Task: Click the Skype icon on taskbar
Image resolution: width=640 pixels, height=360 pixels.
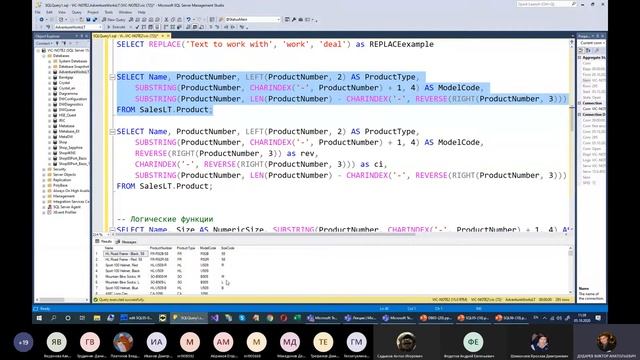Action: [x=242, y=318]
